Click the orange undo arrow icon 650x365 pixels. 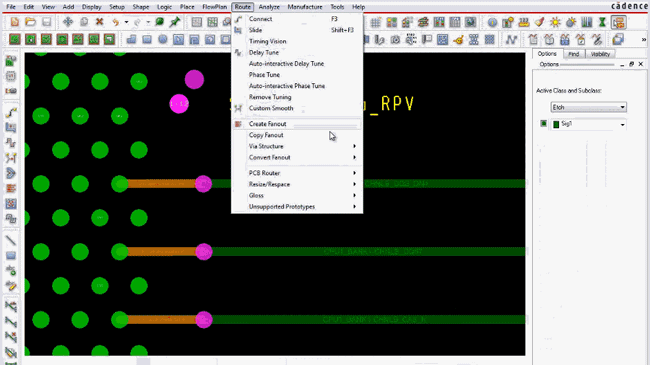pos(115,22)
